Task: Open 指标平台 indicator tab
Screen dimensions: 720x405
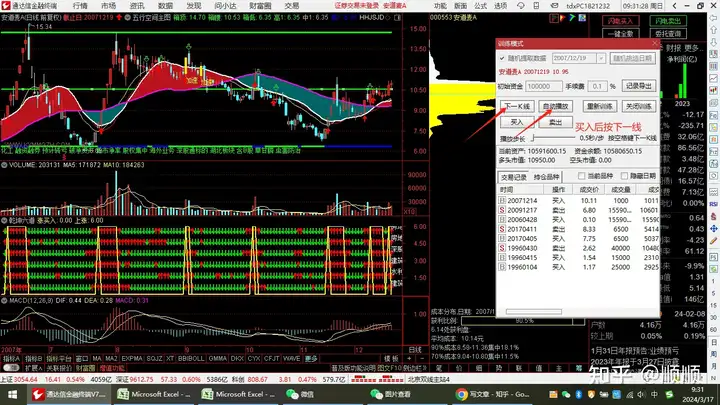Action: tap(58, 359)
